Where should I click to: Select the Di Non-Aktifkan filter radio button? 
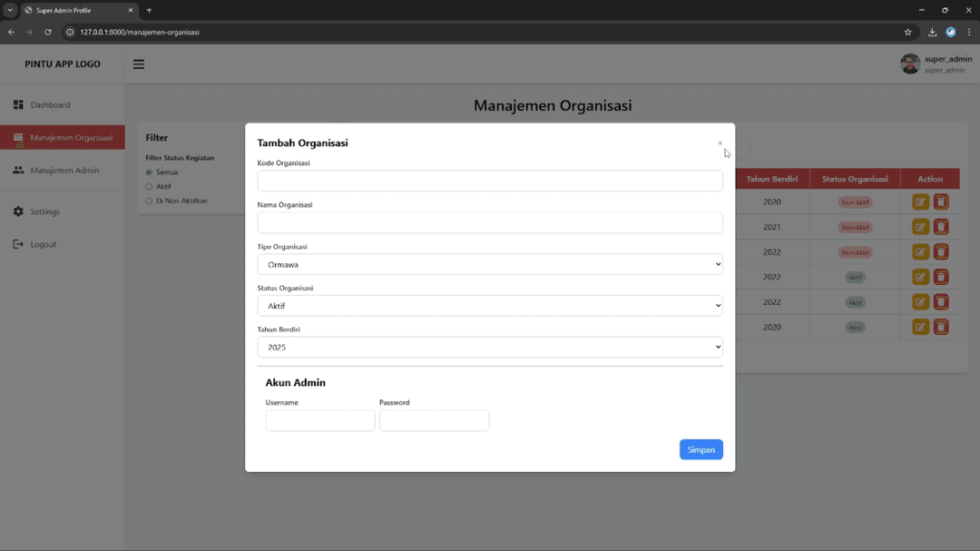click(x=149, y=201)
